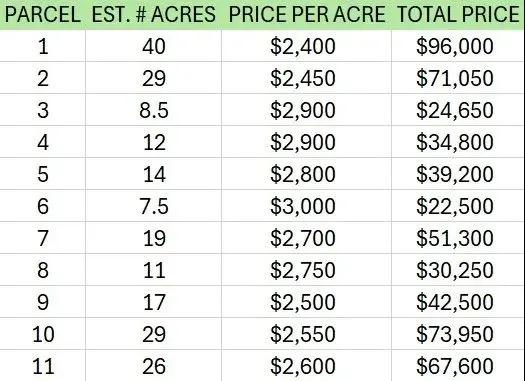Viewport: 525px width, 381px height.
Task: Select the 26 acres cell
Action: pyautogui.click(x=153, y=366)
